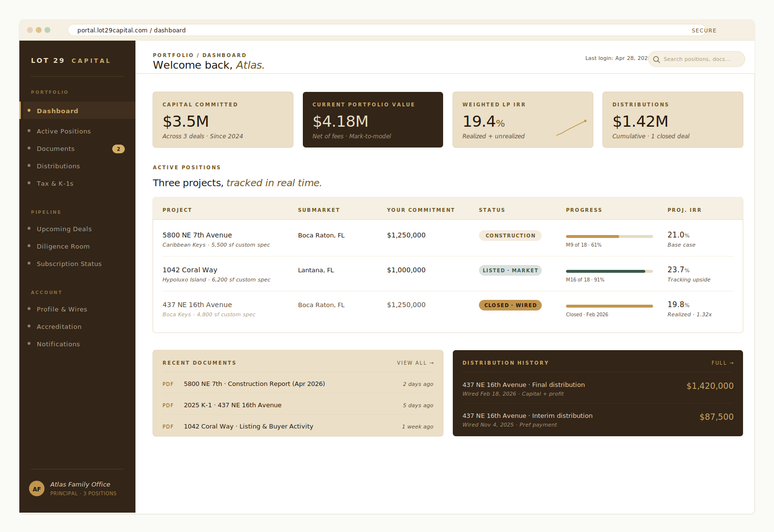Click the SECURE label in browser bar
The width and height of the screenshot is (774, 532).
[704, 30]
